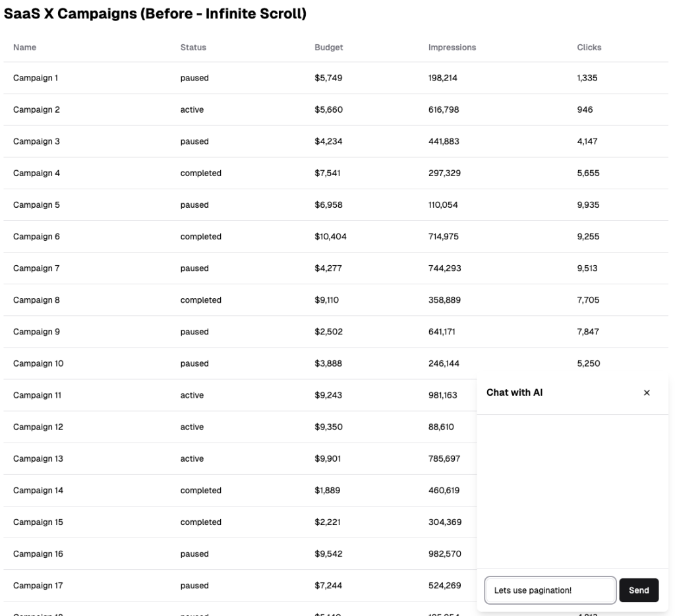Click Campaign 14 completed status cell

(x=201, y=491)
